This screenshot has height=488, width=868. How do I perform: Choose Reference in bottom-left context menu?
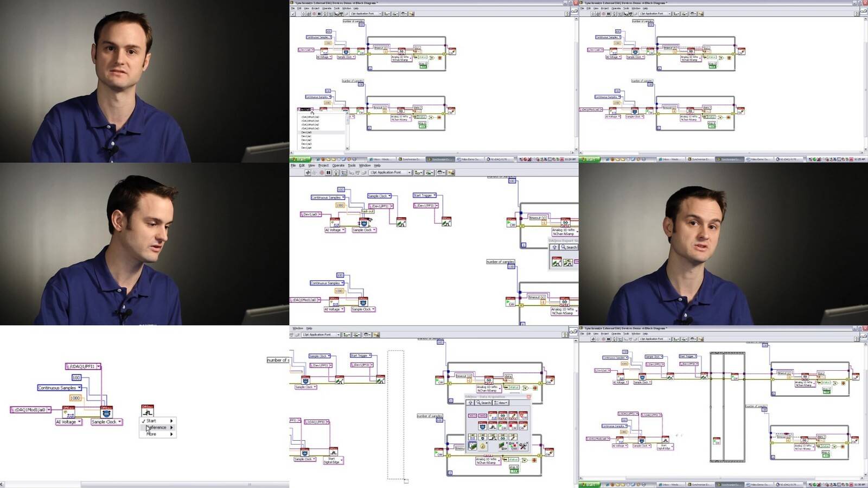157,427
